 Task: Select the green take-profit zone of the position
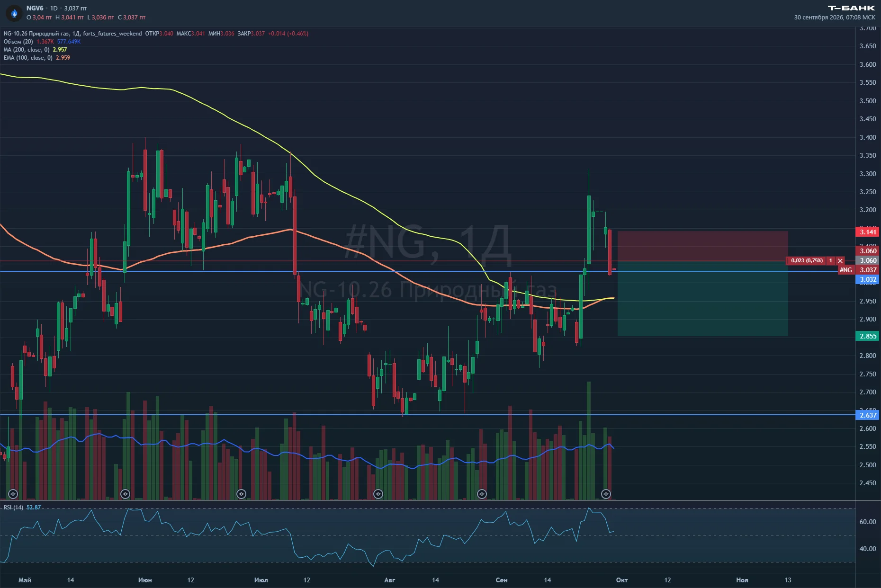pyautogui.click(x=702, y=299)
